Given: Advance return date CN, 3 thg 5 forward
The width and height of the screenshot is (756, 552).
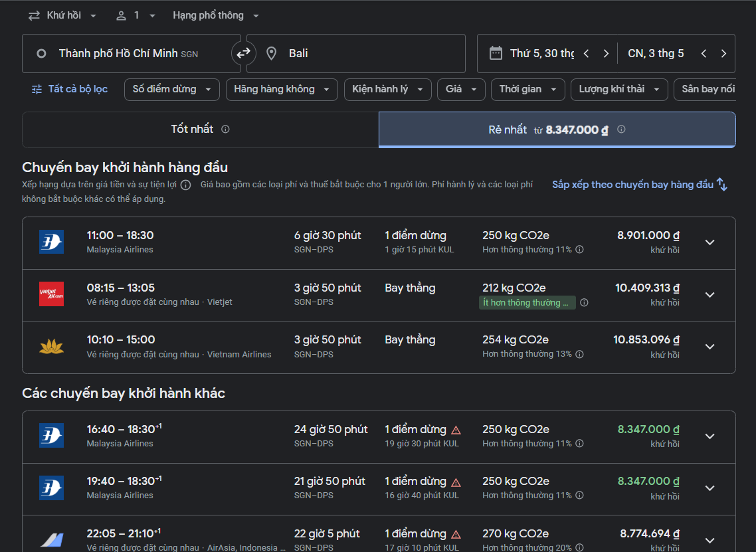Looking at the screenshot, I should [723, 54].
